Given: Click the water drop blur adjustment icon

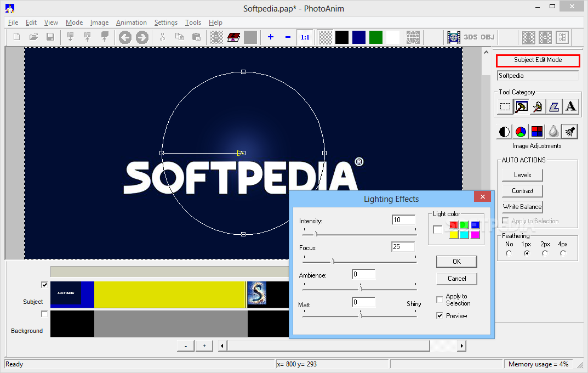Looking at the screenshot, I should pyautogui.click(x=553, y=132).
